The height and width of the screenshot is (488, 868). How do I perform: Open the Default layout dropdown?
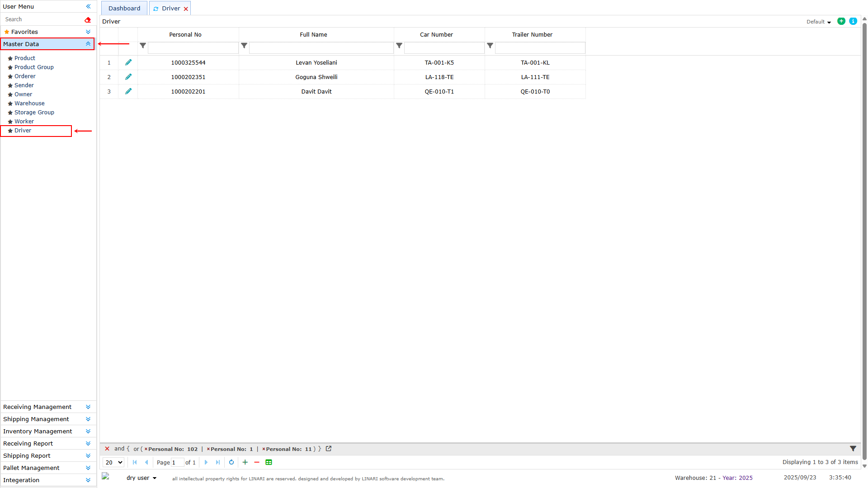click(819, 22)
